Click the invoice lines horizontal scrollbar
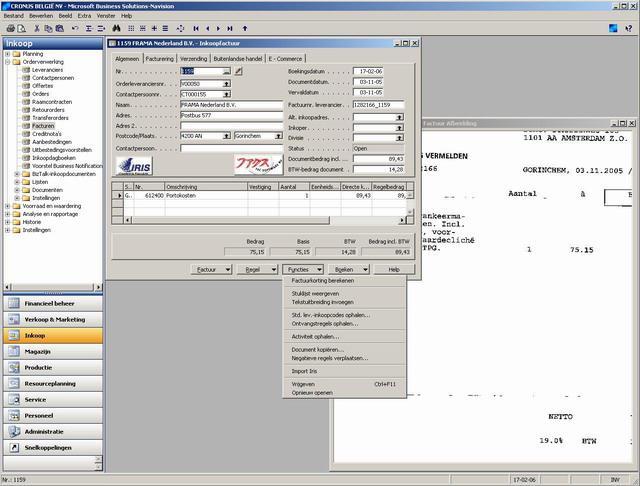 click(x=265, y=220)
